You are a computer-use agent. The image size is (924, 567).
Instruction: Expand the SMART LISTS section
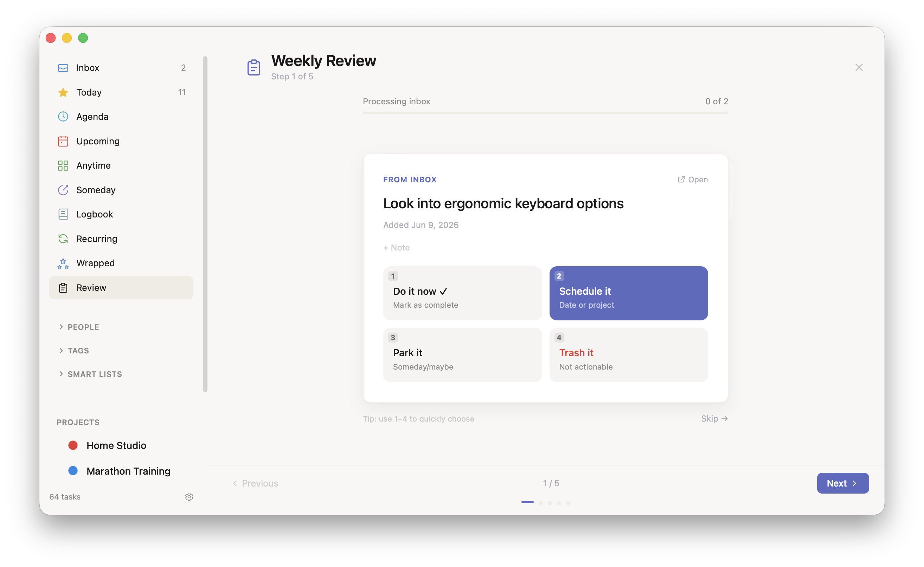(x=90, y=374)
